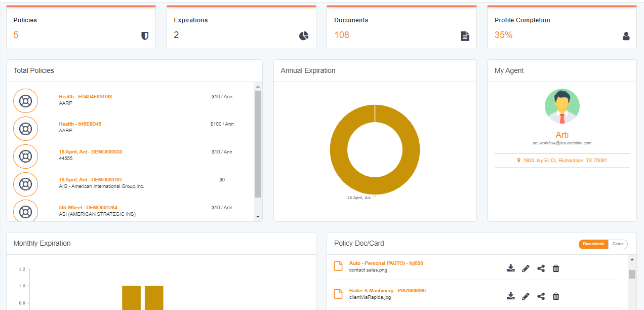Share the Auto - Personal PAUTO document
The height and width of the screenshot is (310, 644).
click(x=541, y=268)
